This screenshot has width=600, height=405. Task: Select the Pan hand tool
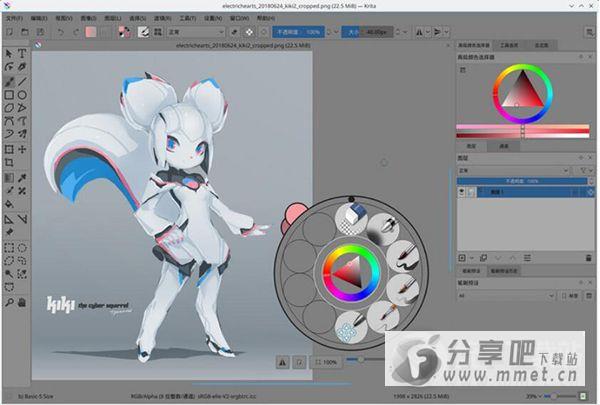(x=22, y=302)
